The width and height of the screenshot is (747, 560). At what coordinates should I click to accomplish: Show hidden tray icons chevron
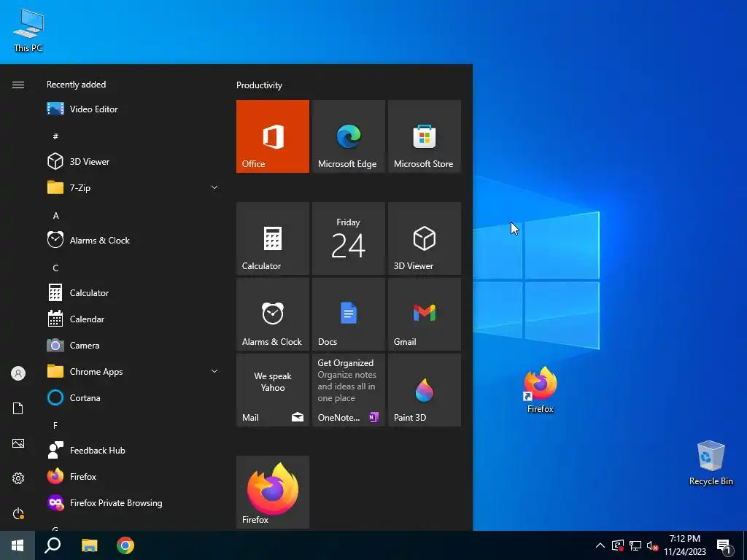coord(600,545)
